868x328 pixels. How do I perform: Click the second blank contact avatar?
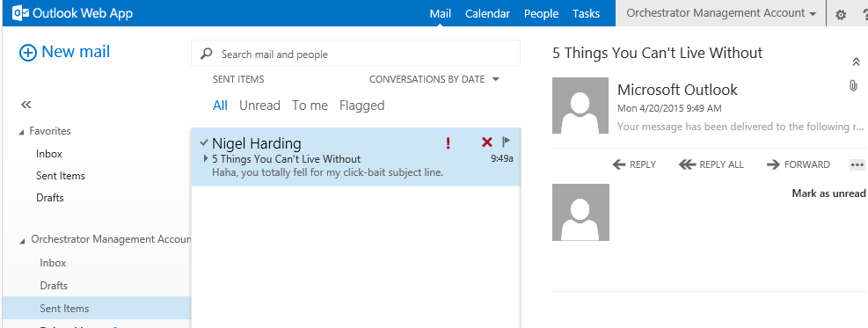coord(580,213)
